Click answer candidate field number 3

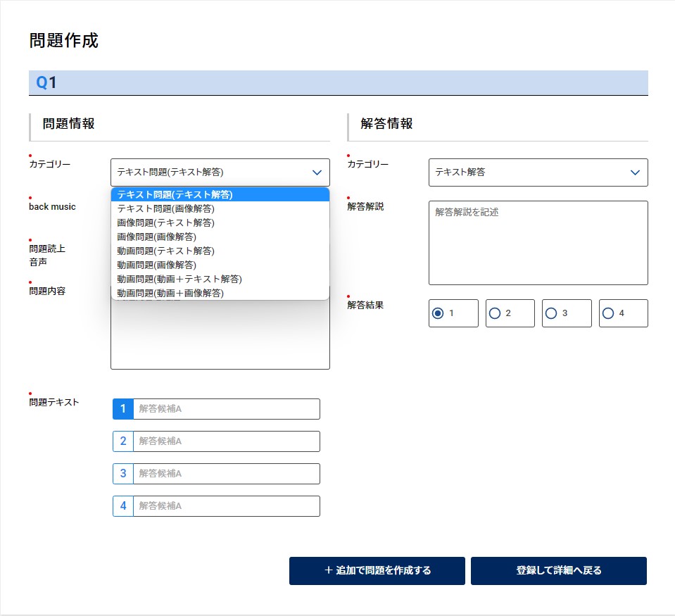(x=225, y=474)
